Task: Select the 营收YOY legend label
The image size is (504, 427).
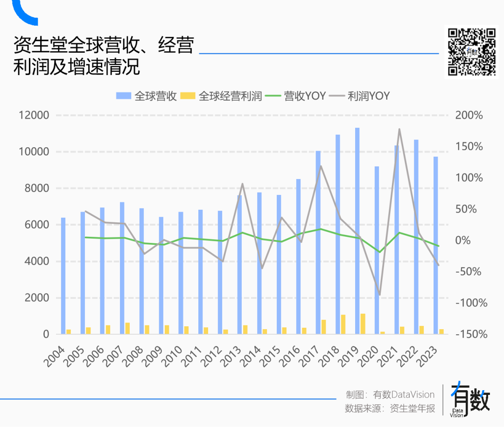Action: [305, 96]
